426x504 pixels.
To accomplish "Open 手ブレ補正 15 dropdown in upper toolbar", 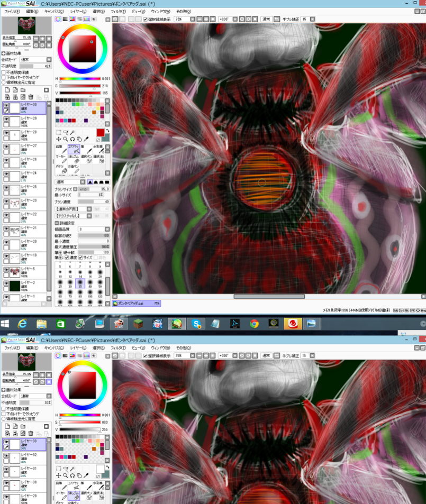I will [312, 19].
